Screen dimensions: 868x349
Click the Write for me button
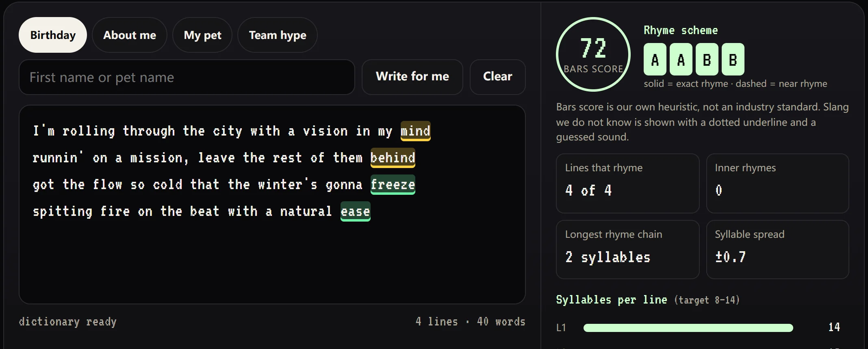(412, 77)
